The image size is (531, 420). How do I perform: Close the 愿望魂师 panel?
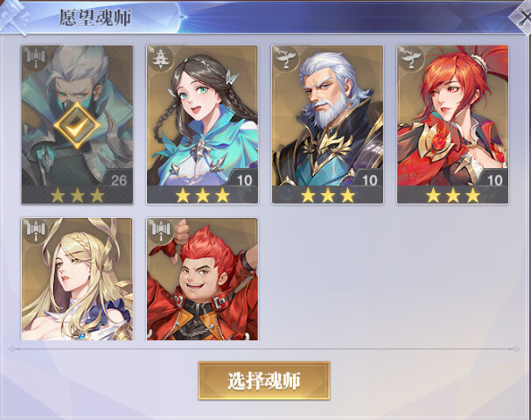(521, 17)
